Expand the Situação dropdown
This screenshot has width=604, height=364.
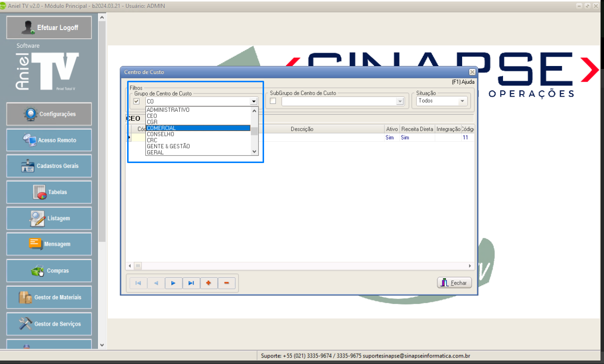coord(462,101)
